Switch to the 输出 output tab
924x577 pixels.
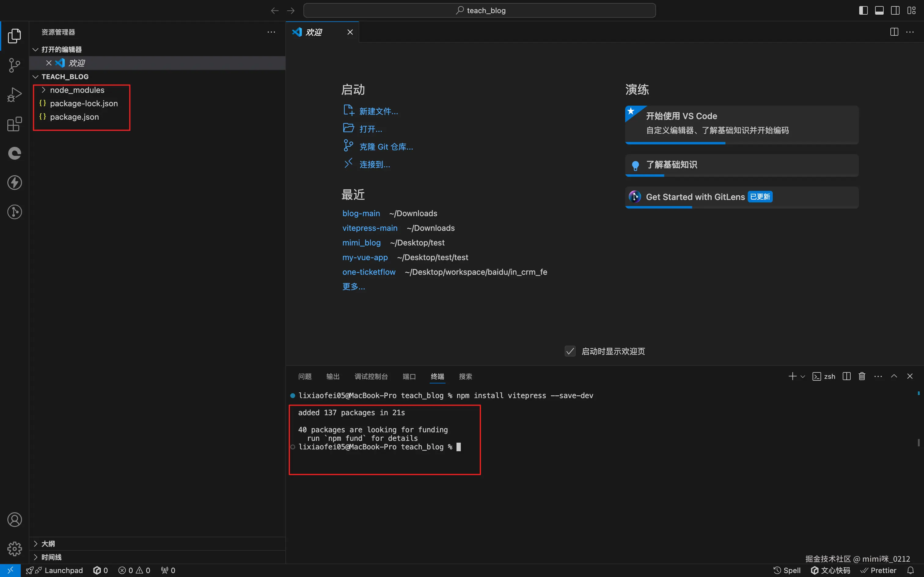click(x=332, y=377)
